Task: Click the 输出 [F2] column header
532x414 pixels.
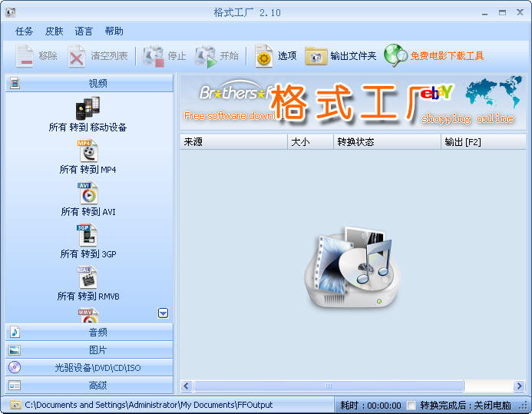Action: pos(484,142)
